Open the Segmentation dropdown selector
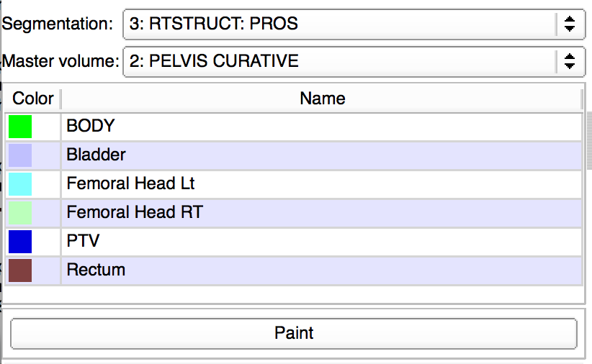 (x=341, y=24)
